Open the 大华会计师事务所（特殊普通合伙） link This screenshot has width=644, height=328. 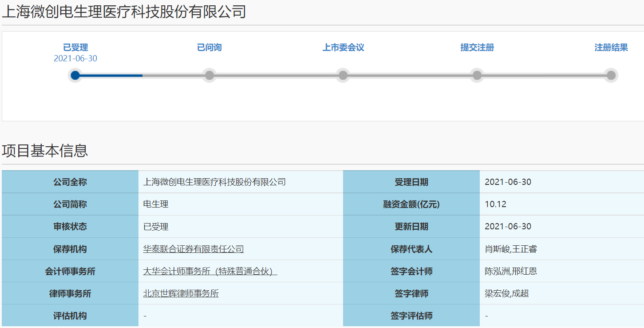210,271
